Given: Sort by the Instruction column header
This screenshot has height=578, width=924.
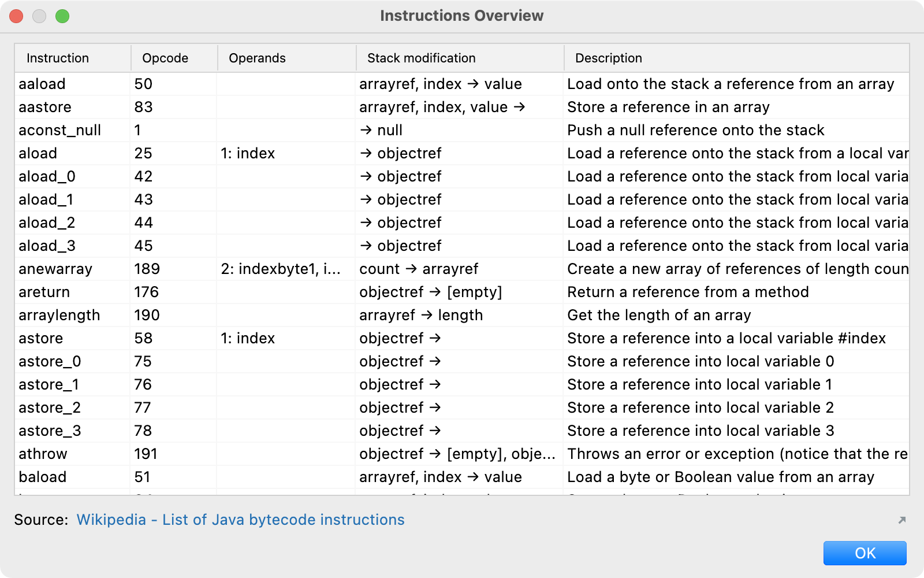Looking at the screenshot, I should point(73,58).
